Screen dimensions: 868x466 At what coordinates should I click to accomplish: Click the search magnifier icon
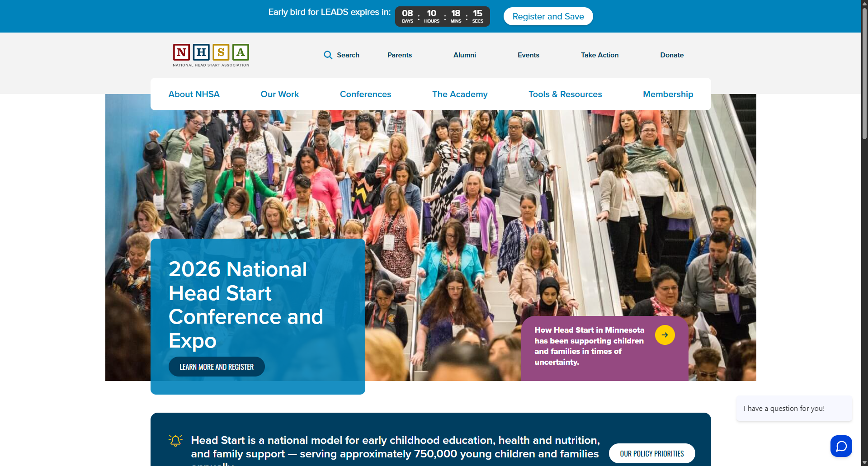(328, 55)
